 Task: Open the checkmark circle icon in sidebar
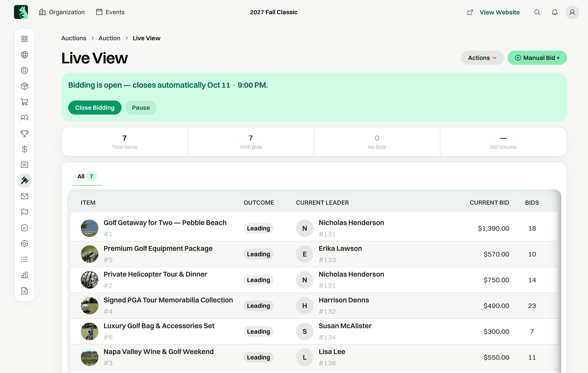click(x=24, y=228)
